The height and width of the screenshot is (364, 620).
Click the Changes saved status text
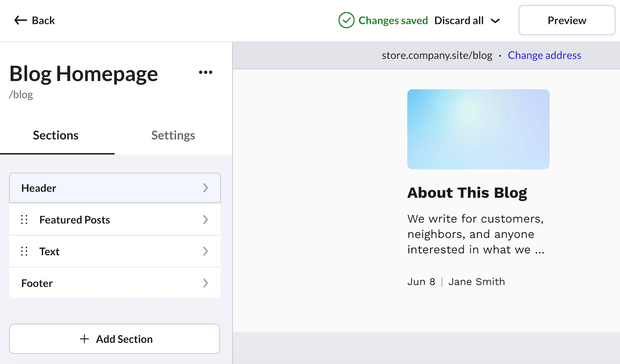click(x=393, y=20)
